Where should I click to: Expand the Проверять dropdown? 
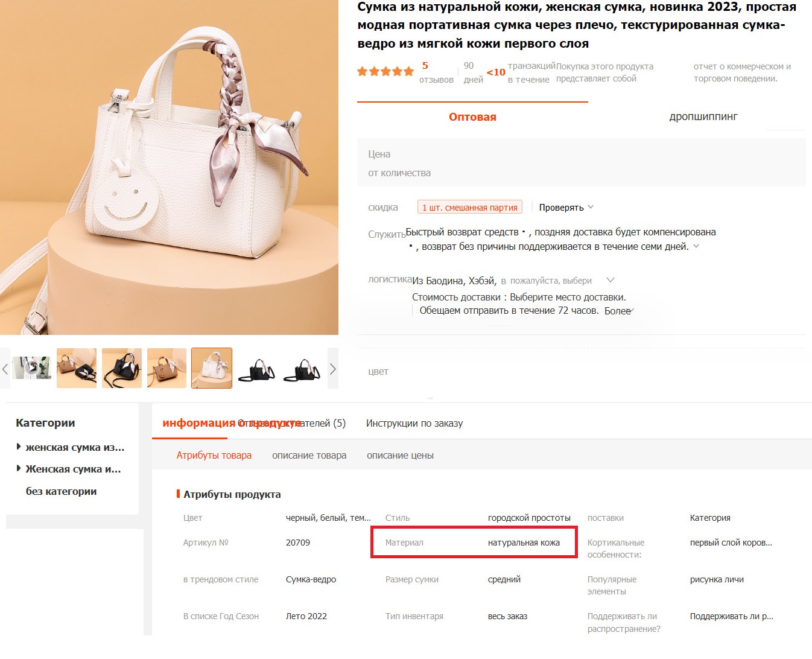click(566, 208)
